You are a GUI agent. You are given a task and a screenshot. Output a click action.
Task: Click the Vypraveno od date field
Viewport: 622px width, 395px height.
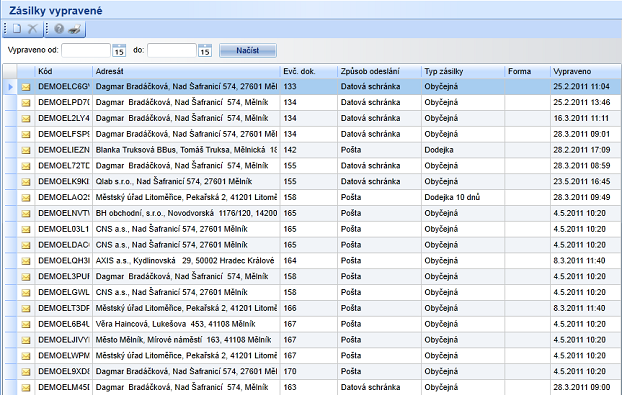[x=86, y=50]
